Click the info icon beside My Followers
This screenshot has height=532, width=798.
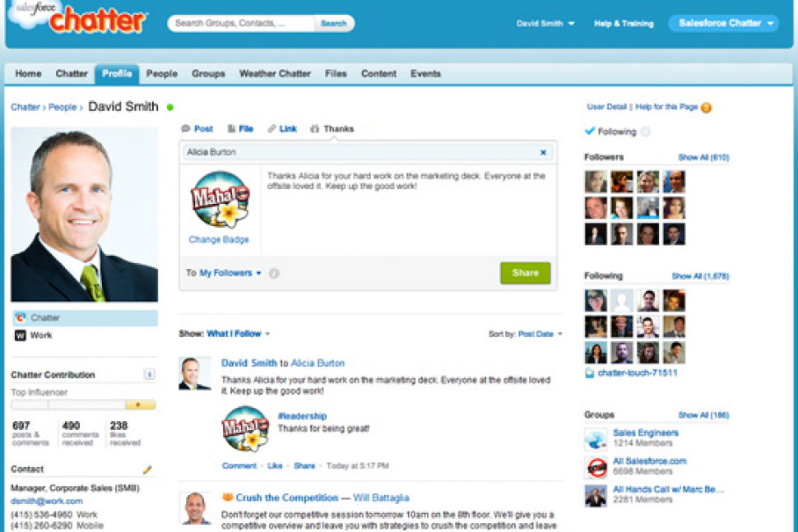tap(274, 273)
